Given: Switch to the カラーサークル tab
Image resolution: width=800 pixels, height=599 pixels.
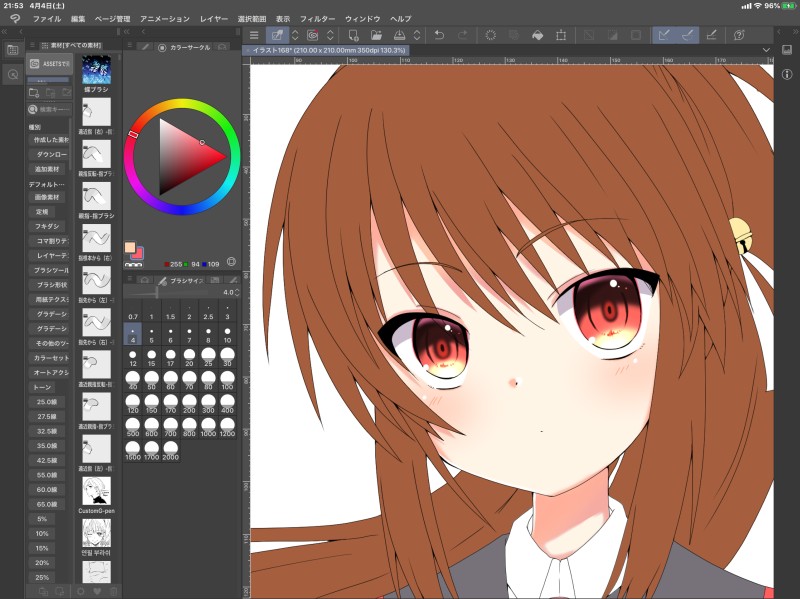Looking at the screenshot, I should click(185, 47).
